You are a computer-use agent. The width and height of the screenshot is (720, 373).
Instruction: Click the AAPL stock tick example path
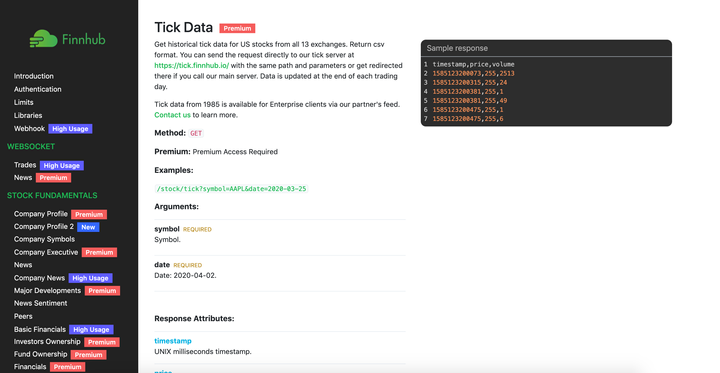(231, 189)
